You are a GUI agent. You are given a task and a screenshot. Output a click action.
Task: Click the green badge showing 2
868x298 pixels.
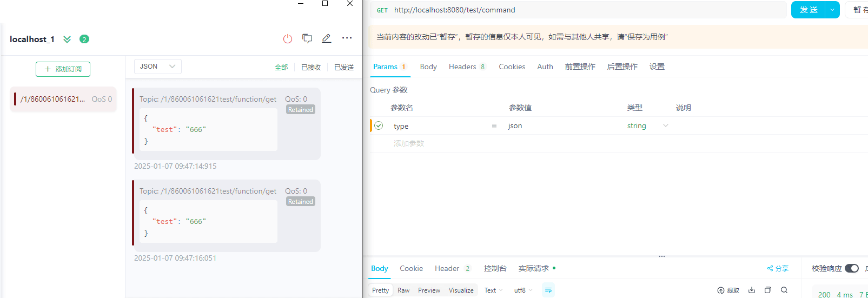click(x=84, y=39)
